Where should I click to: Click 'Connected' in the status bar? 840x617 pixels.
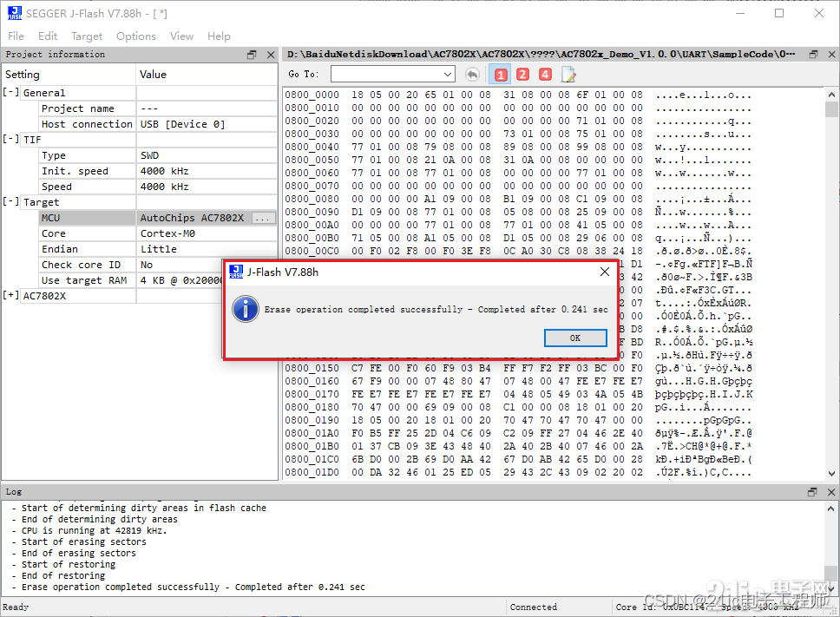[x=534, y=607]
